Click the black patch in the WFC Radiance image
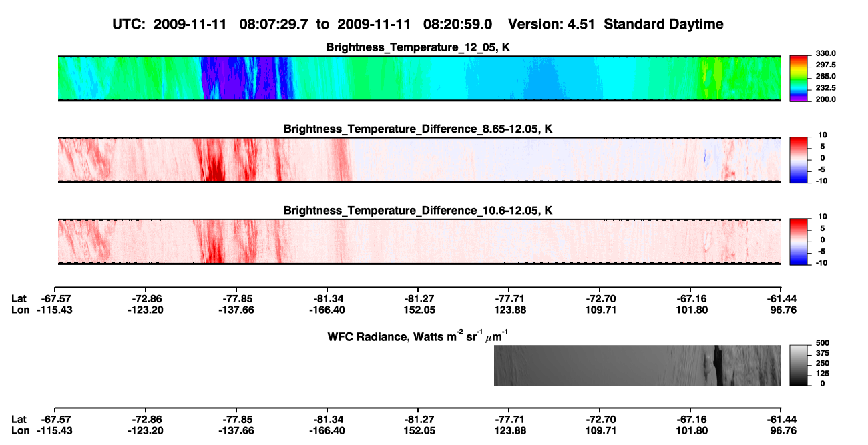 pyautogui.click(x=718, y=365)
